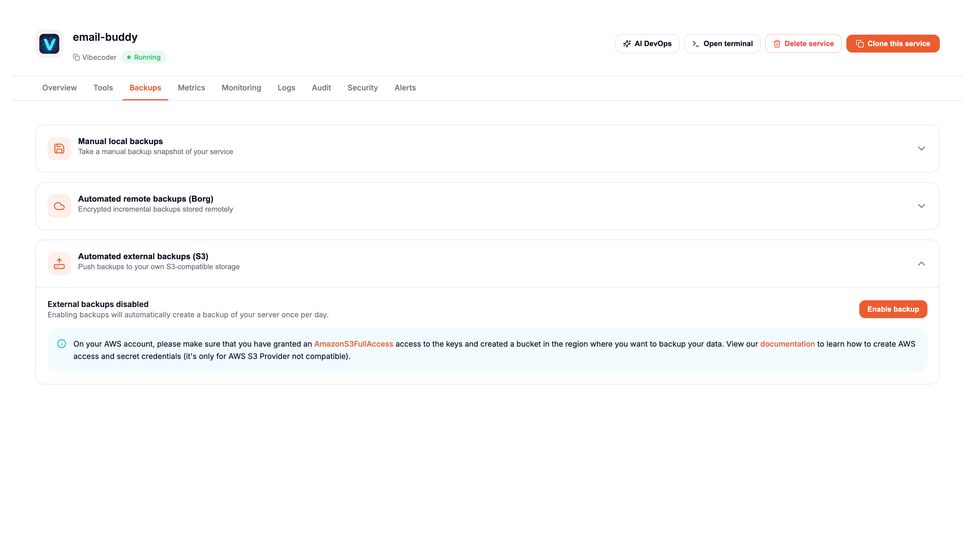
Task: Click the Delete service button
Action: [803, 43]
